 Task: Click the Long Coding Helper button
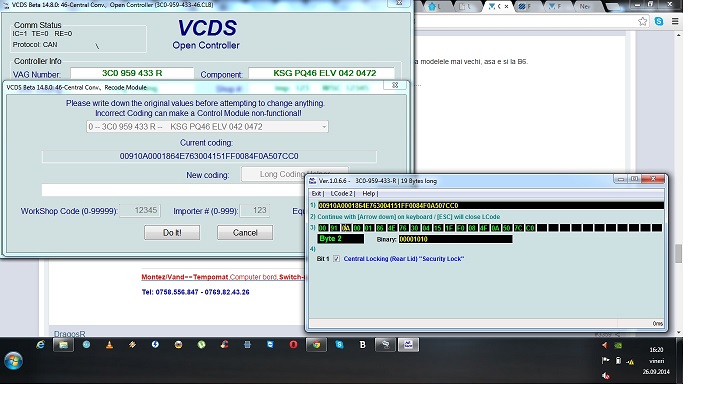(x=295, y=174)
